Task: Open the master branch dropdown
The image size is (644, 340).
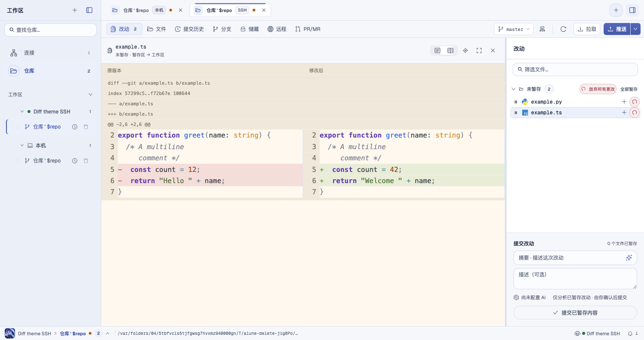Action: 514,29
